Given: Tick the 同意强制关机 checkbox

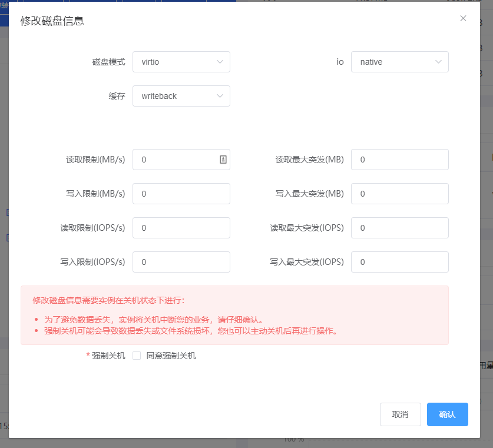Looking at the screenshot, I should click(x=137, y=356).
